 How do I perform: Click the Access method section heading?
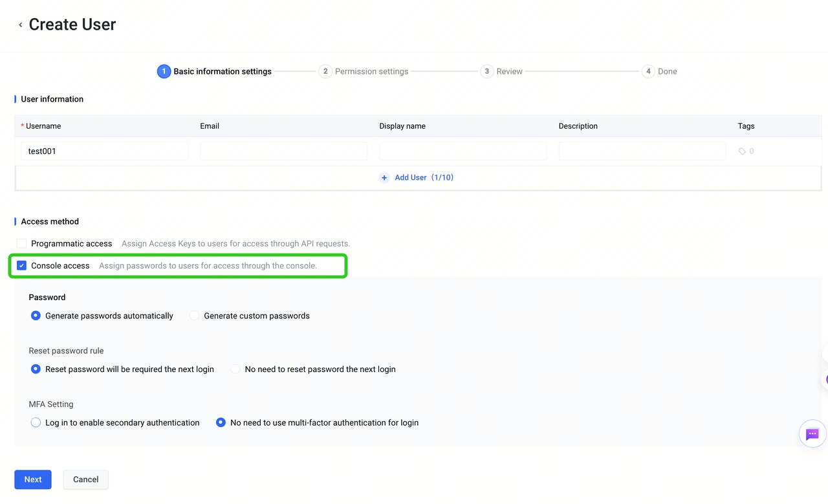click(50, 221)
